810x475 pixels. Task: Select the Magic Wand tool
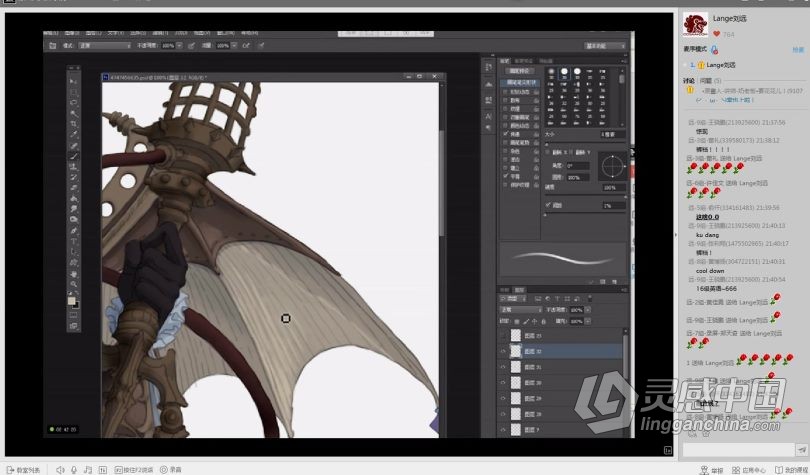(73, 114)
